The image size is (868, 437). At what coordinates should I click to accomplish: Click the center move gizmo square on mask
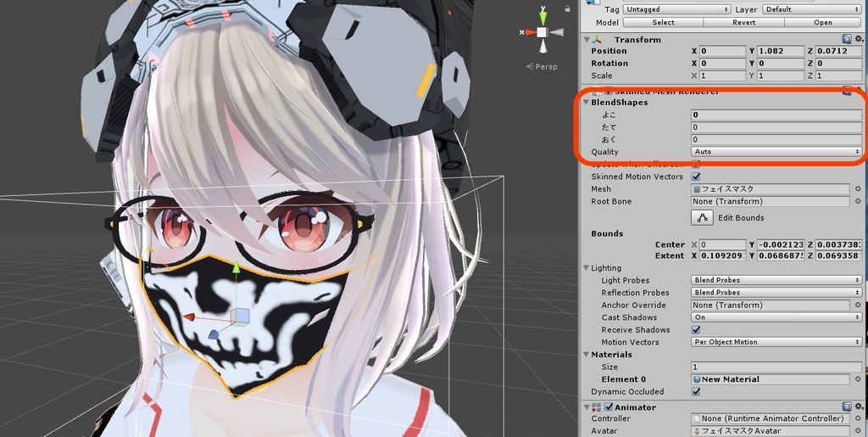tap(240, 316)
